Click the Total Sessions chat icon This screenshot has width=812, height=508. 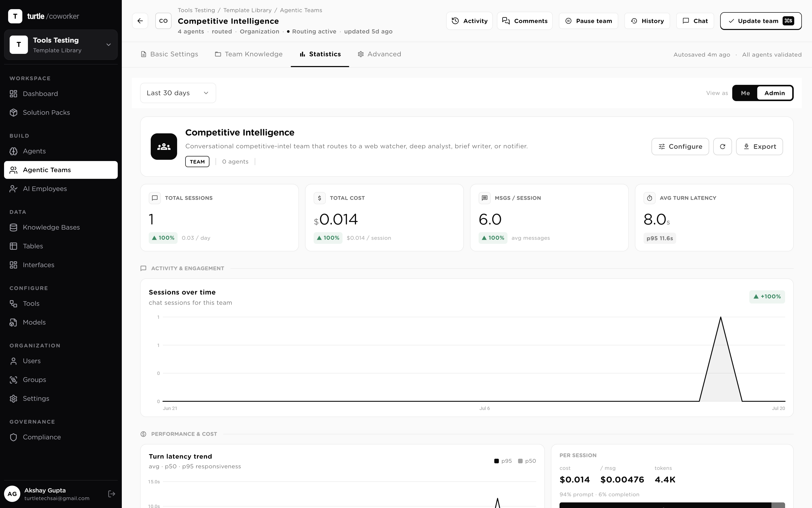[x=155, y=198]
